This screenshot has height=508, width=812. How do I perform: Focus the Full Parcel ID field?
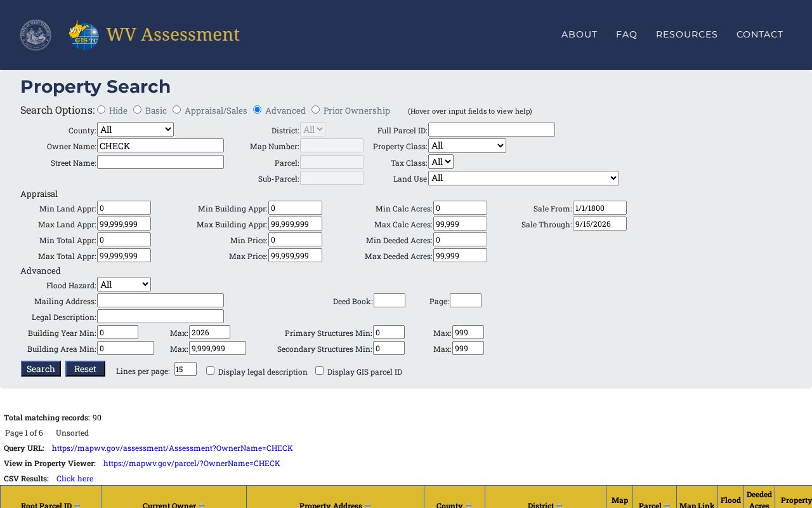tap(492, 130)
